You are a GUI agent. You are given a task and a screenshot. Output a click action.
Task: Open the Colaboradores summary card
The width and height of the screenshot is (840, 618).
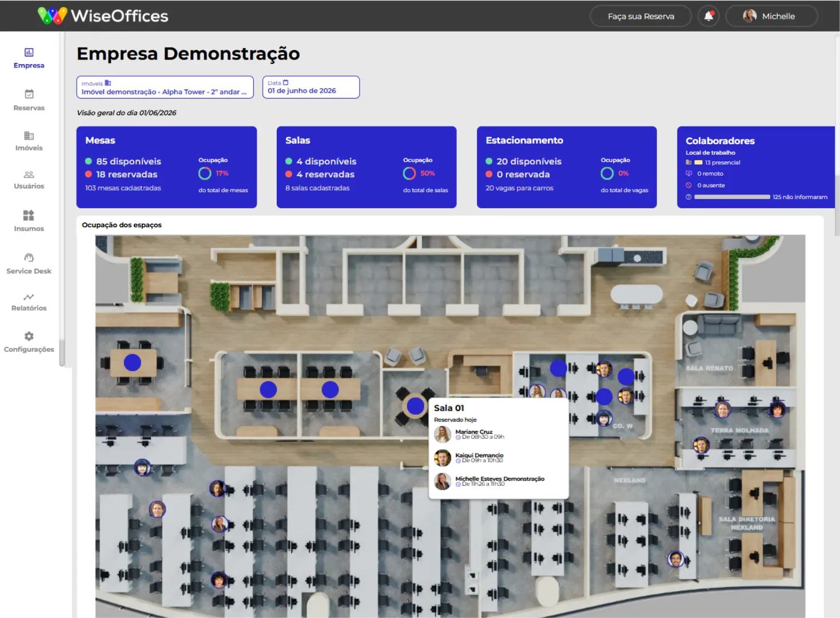coord(756,167)
